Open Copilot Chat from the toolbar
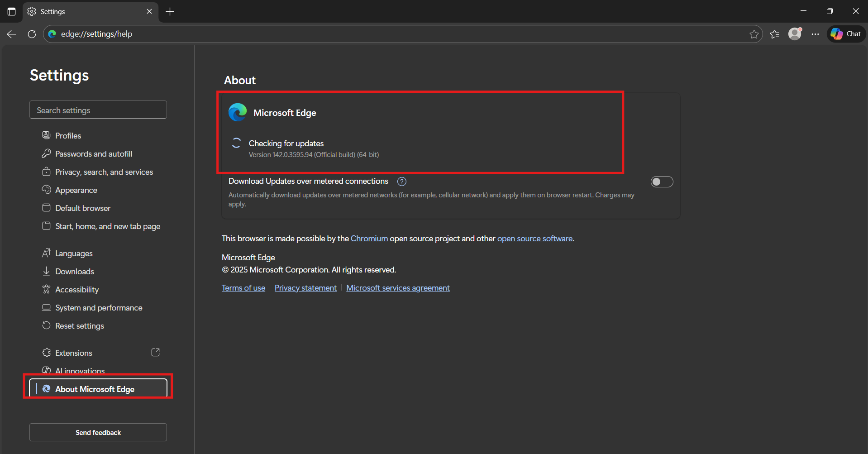The image size is (868, 454). coord(845,33)
